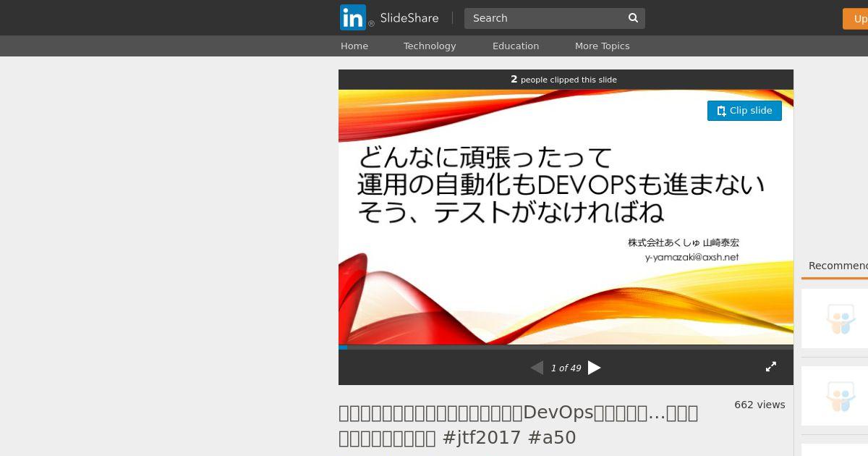The width and height of the screenshot is (868, 456).
Task: Open the Home menu item
Action: 354,46
